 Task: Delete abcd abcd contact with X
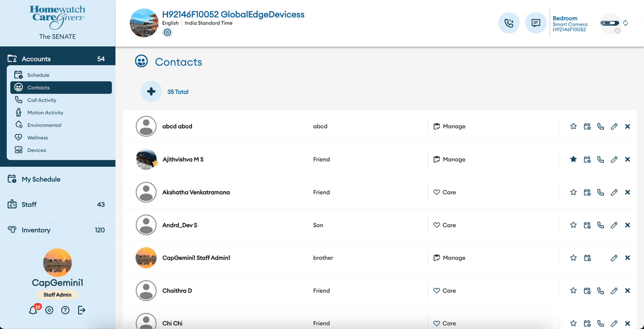[627, 126]
